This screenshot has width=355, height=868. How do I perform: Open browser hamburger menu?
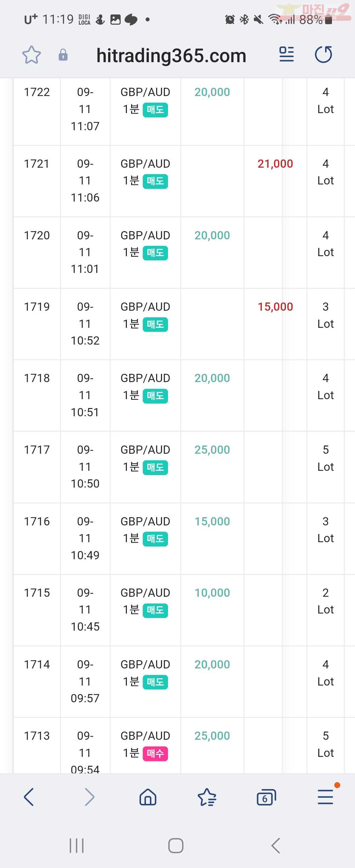pyautogui.click(x=325, y=797)
